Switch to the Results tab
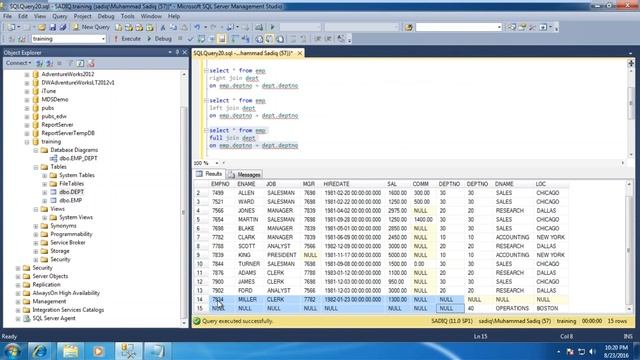 (209, 174)
